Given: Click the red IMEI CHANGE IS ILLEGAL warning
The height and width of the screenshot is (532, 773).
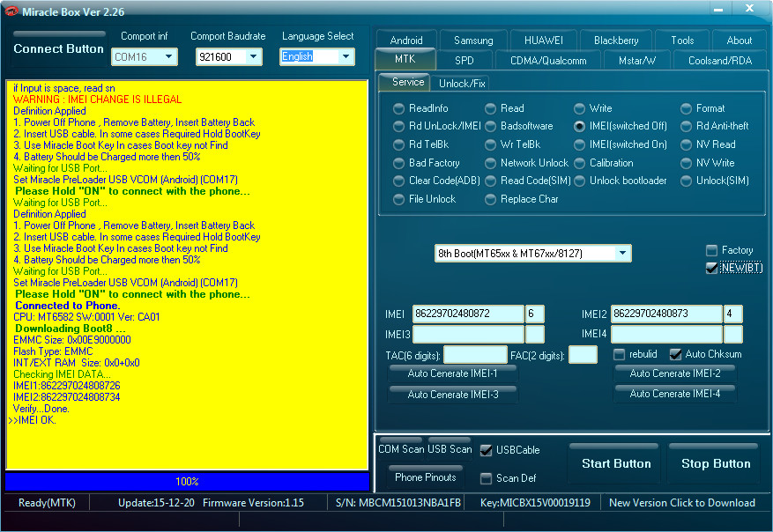Looking at the screenshot, I should point(98,100).
